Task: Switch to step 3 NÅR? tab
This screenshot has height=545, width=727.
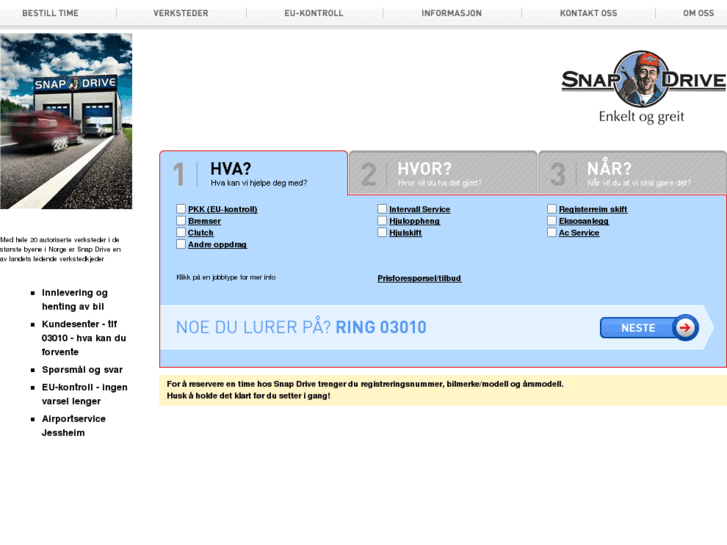Action: pyautogui.click(x=632, y=173)
